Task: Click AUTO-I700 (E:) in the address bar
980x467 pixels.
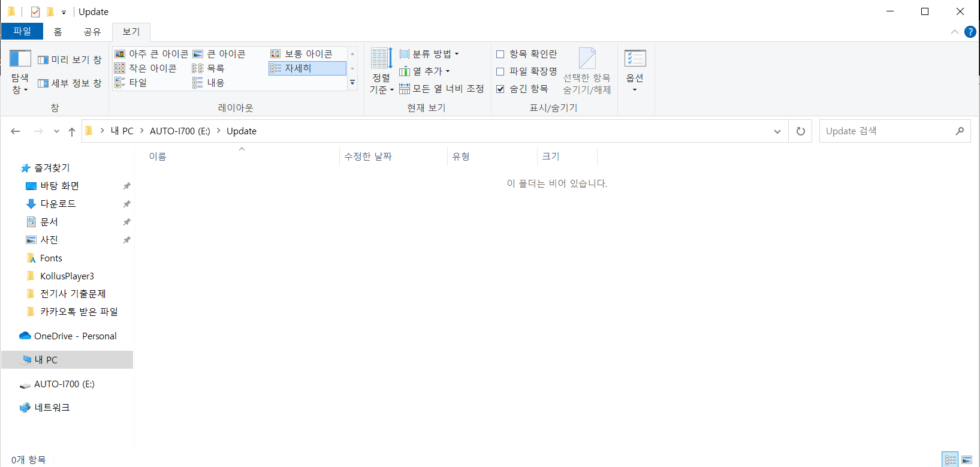Action: tap(180, 131)
